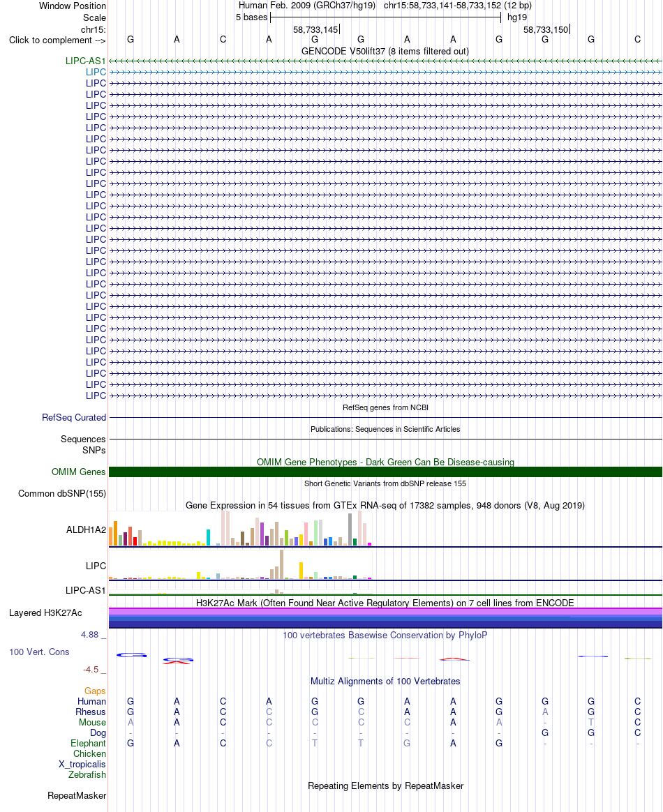This screenshot has height=812, width=663.
Task: Select the X_tropicalis alignment row label
Action: pos(82,765)
